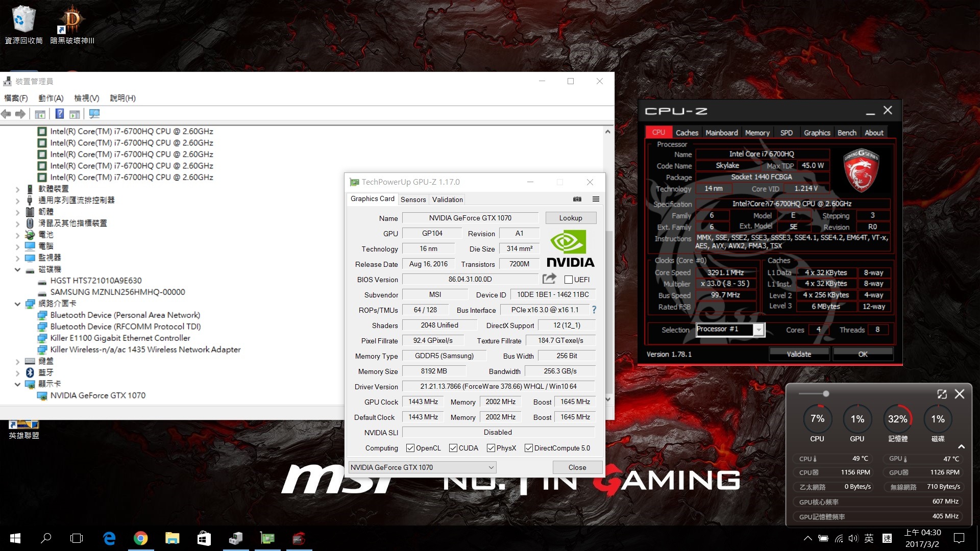Click the Help icon in Device Manager toolbar
Viewport: 980px width, 551px height.
click(60, 114)
